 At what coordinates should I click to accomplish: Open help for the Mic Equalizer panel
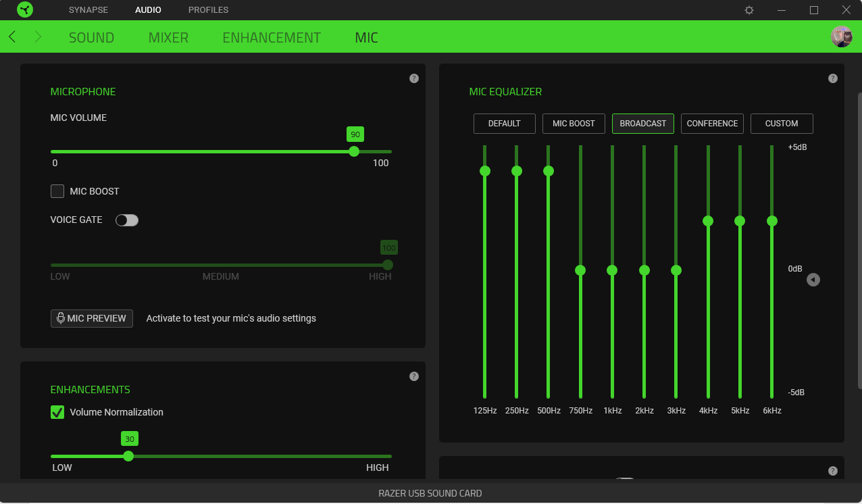(x=833, y=78)
